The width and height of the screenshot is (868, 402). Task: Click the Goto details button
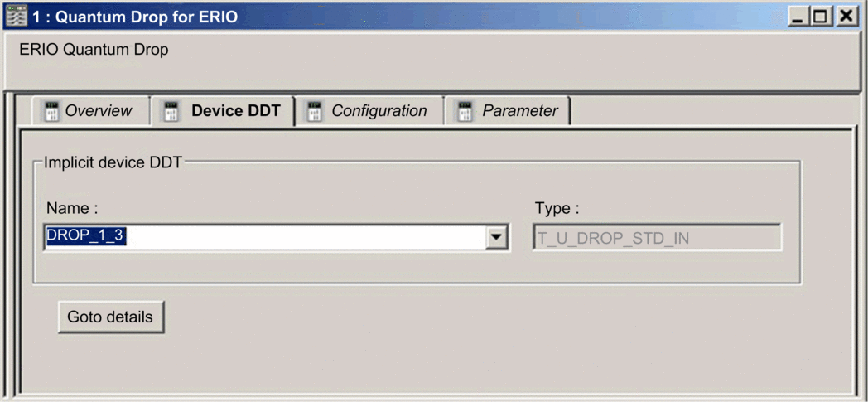[x=111, y=317]
